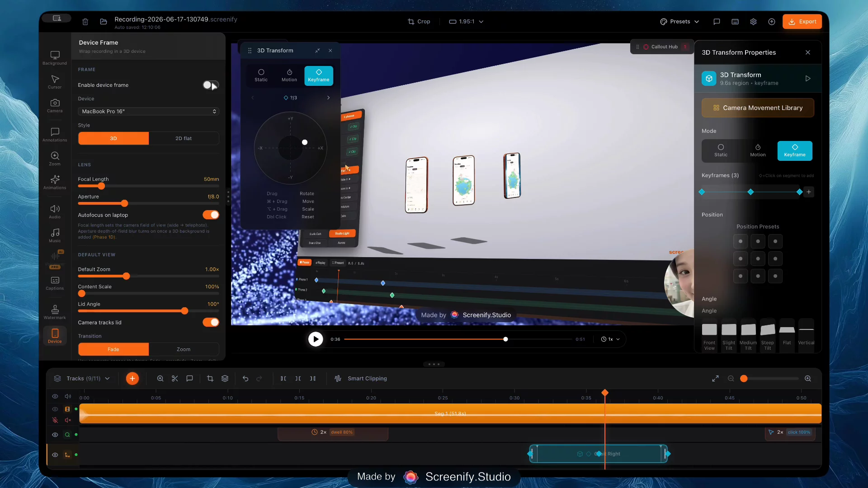Image resolution: width=868 pixels, height=488 pixels.
Task: Go to next keyframe in 3D Transform panel
Action: click(x=329, y=98)
